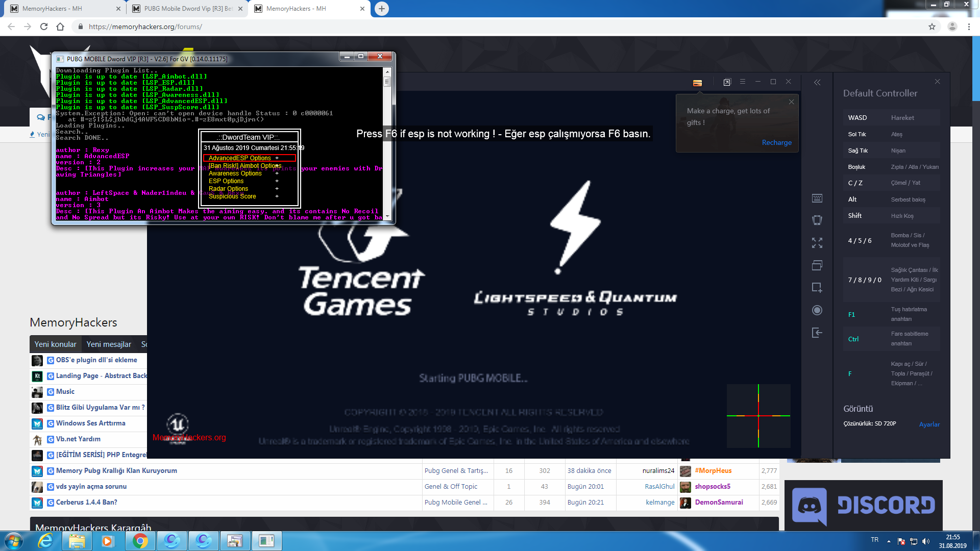
Task: Toggle fullscreen icon in emulator sidebar
Action: (x=817, y=243)
